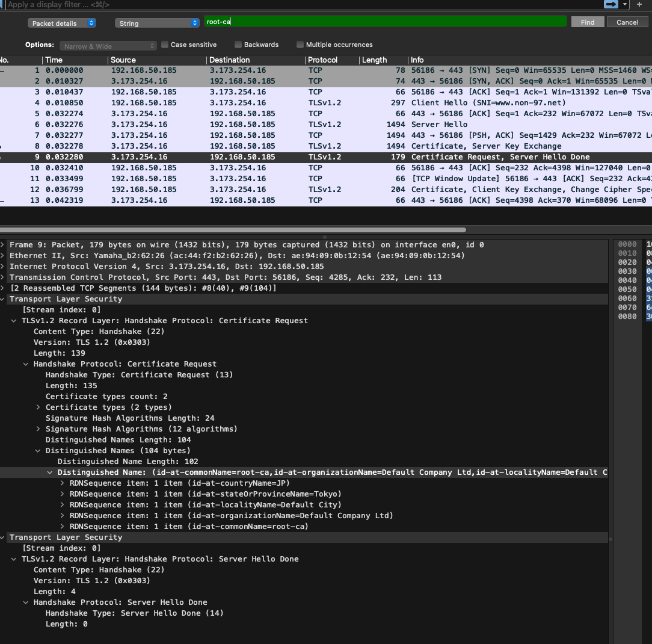The height and width of the screenshot is (644, 652).
Task: Collapse the Handshake Protocol: Certificate Request node
Action: tap(26, 364)
